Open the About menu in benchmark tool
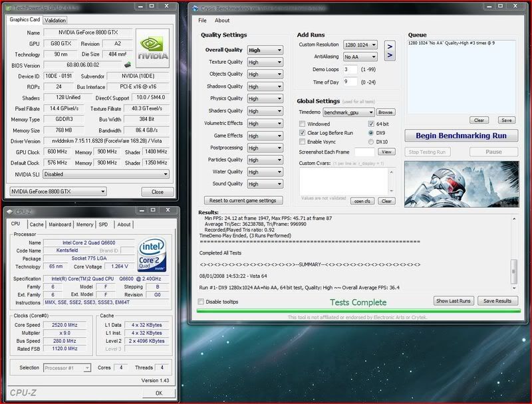The height and width of the screenshot is (404, 532). tap(222, 21)
